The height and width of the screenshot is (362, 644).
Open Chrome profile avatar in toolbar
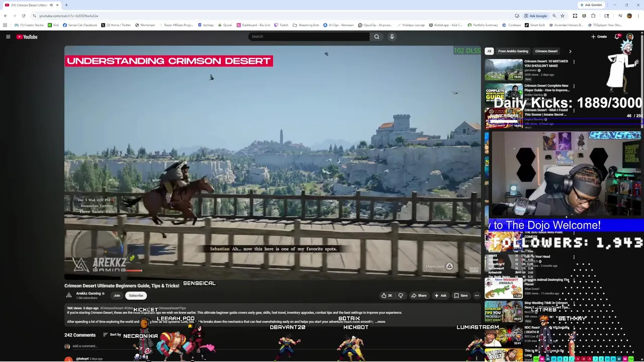tap(629, 16)
